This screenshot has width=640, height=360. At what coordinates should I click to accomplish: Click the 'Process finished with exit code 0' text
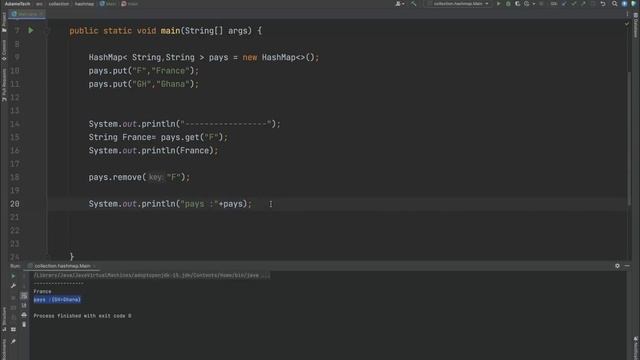point(82,316)
